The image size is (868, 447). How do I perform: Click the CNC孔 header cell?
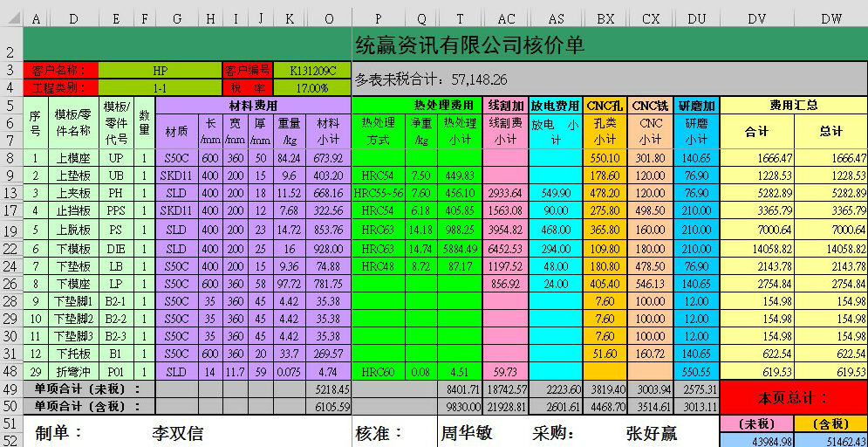[605, 106]
